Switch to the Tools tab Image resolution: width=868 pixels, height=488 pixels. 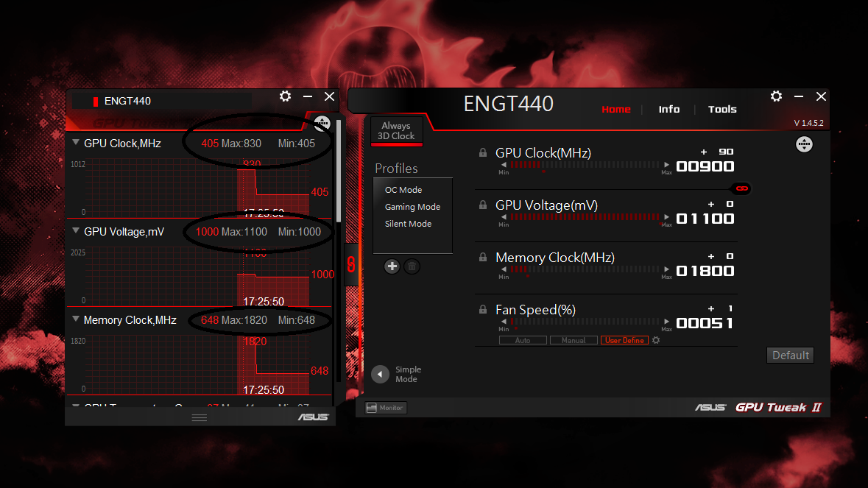point(722,109)
